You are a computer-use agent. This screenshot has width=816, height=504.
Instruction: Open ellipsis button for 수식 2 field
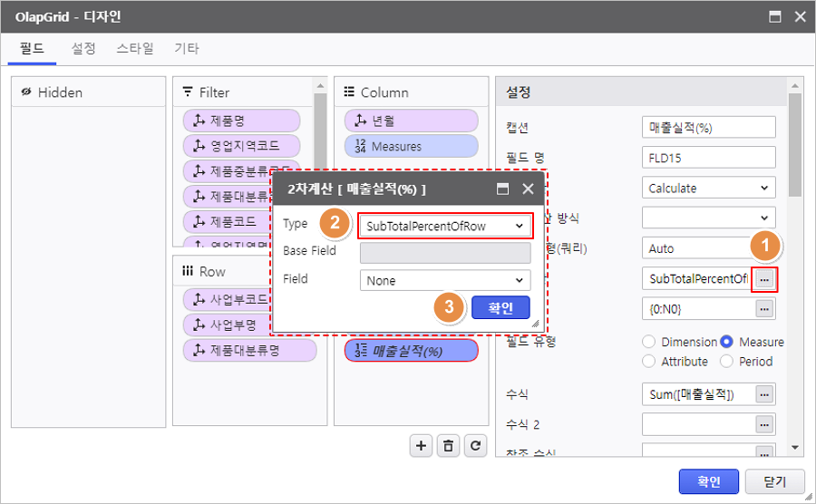(765, 424)
